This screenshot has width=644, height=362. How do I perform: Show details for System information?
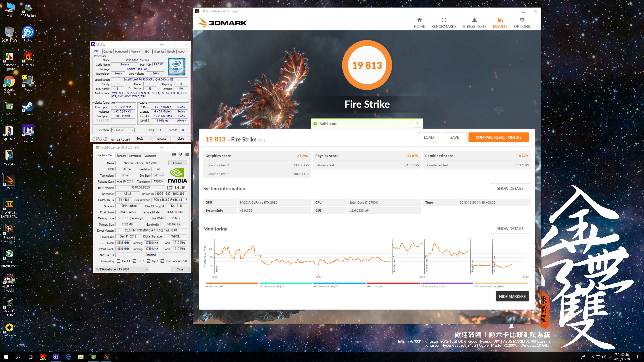point(510,188)
